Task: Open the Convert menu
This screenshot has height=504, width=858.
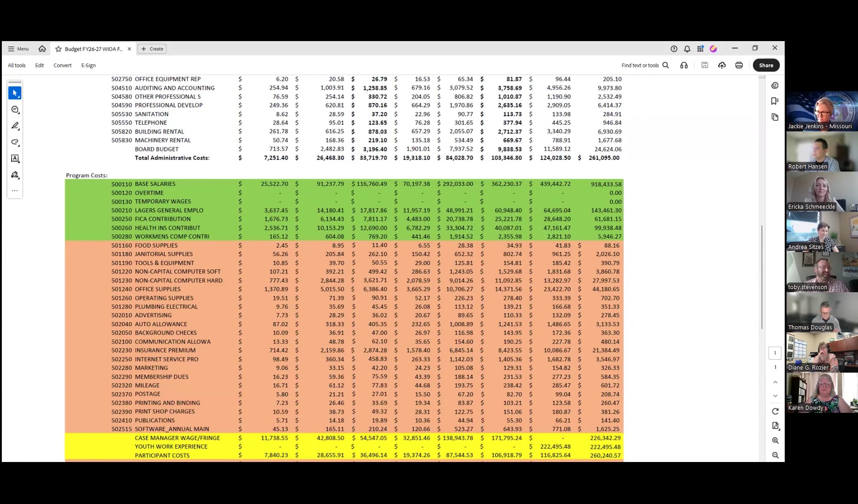Action: pyautogui.click(x=63, y=65)
